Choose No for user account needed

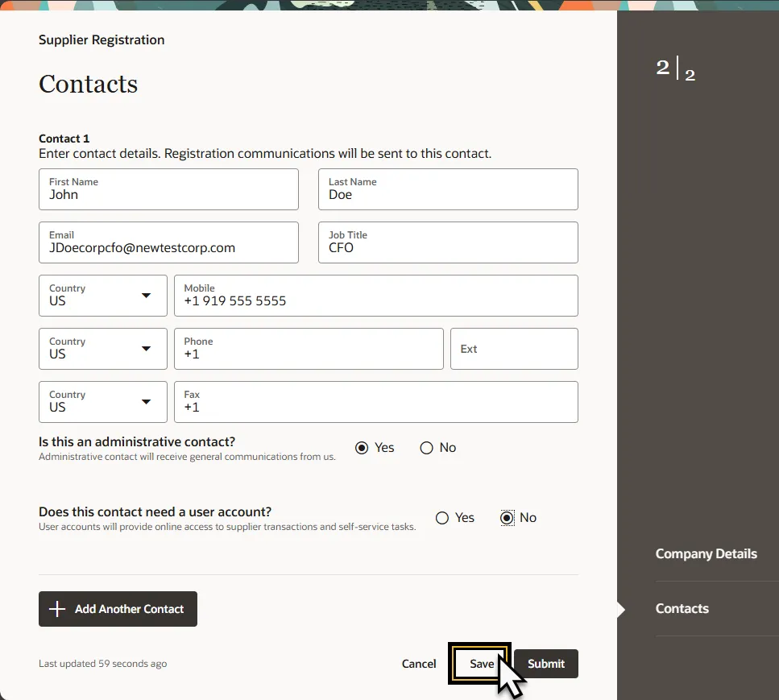(x=507, y=518)
